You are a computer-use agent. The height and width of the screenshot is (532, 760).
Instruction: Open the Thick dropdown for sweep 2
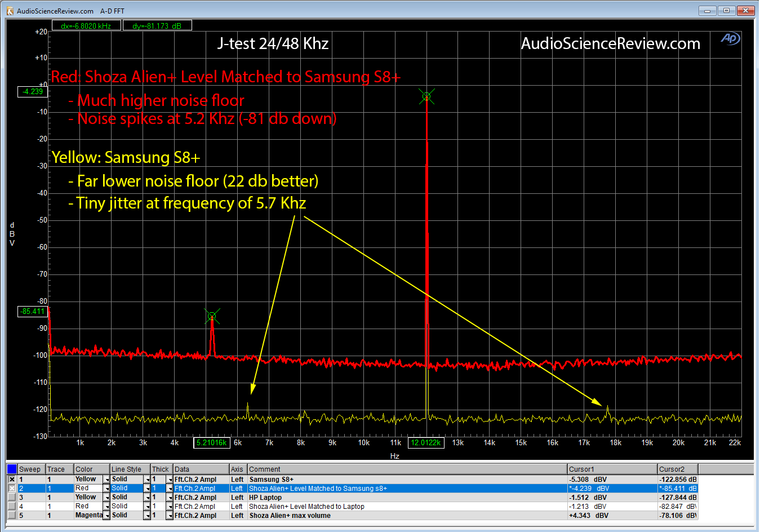[x=170, y=489]
